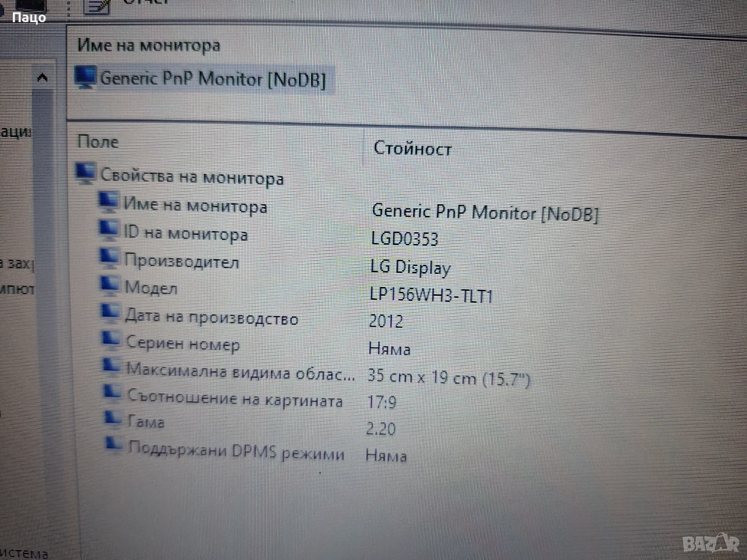The image size is (747, 560).
Task: Click the icon beside Модел
Action: click(110, 284)
